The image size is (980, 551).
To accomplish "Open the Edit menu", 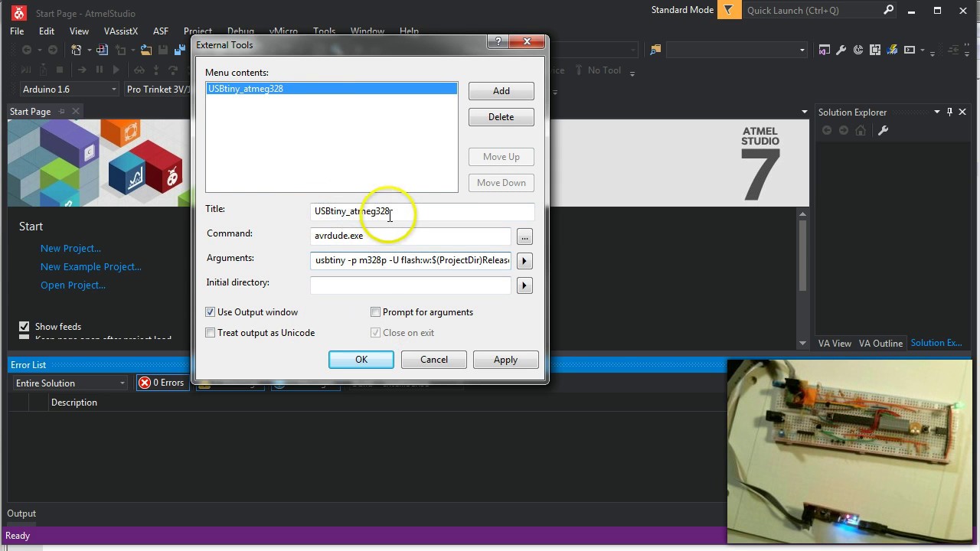I will point(47,31).
